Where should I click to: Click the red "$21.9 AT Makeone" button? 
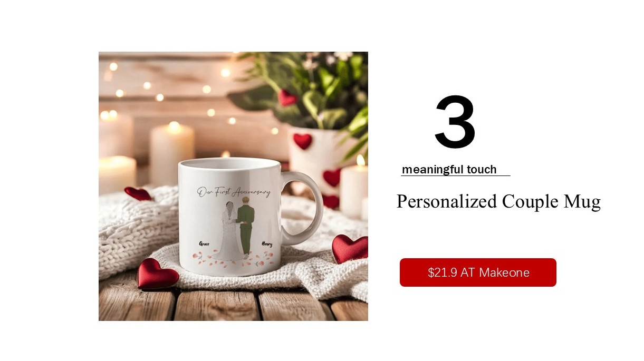click(x=478, y=272)
